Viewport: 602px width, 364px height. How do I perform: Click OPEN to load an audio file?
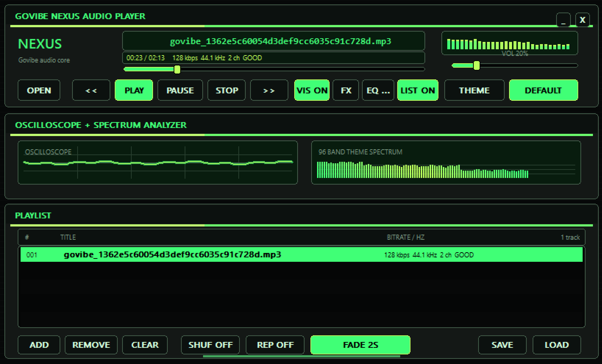tap(39, 90)
